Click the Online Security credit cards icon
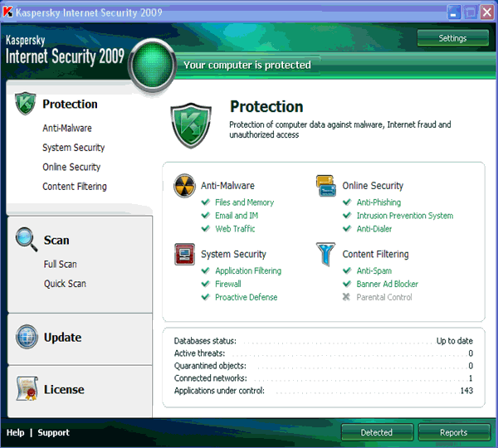 (x=326, y=186)
